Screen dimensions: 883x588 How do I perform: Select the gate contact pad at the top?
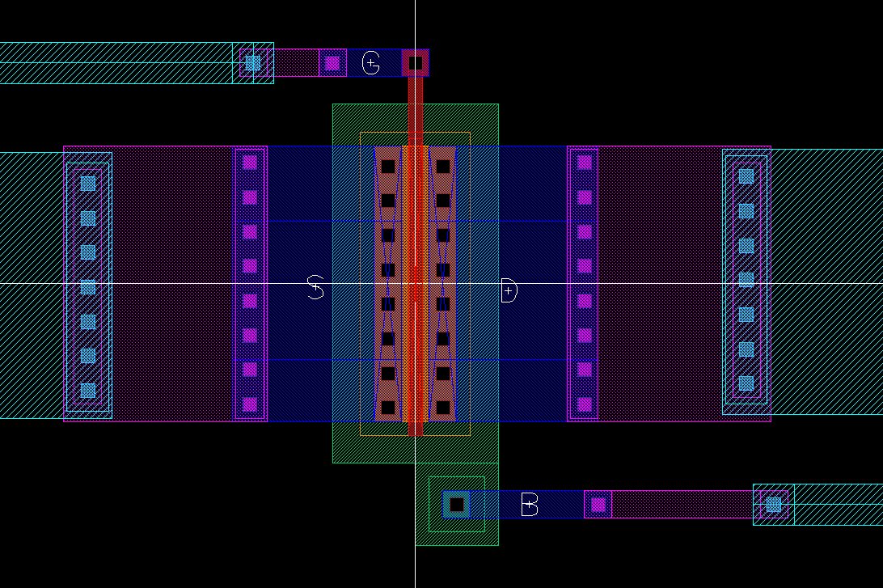(416, 61)
